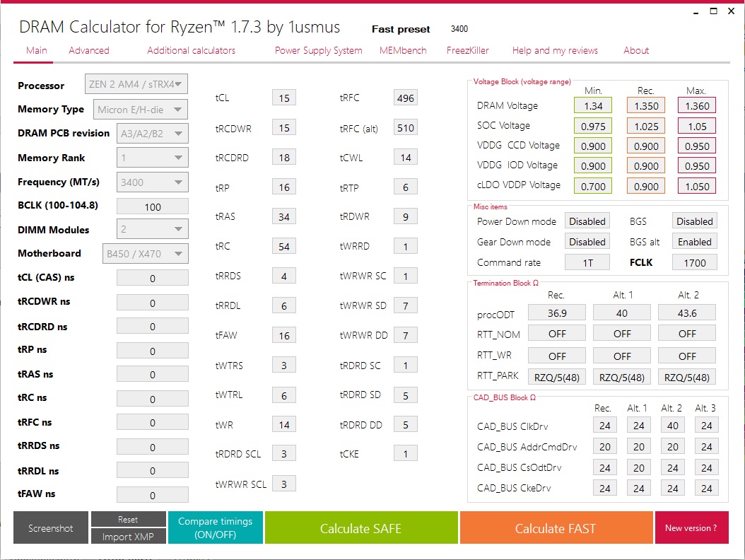Click Gear Down mode Disabled field
The width and height of the screenshot is (745, 560).
point(587,242)
